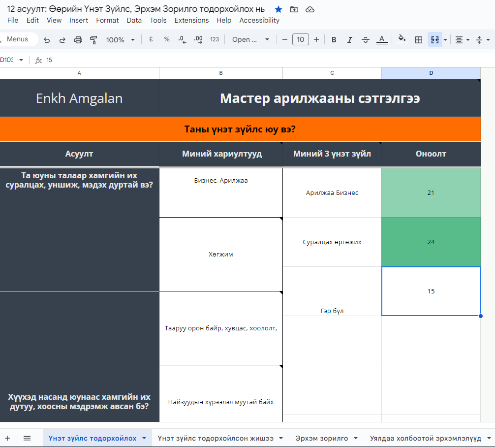Select cell with score 21
Image resolution: width=495 pixels, height=448 pixels.
click(431, 192)
